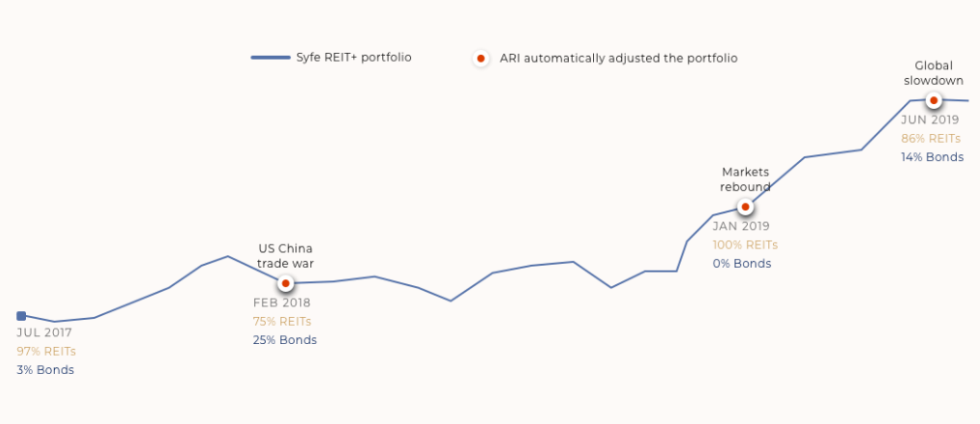Click the Global slowdown annotation
The image size is (980, 424).
(x=934, y=72)
